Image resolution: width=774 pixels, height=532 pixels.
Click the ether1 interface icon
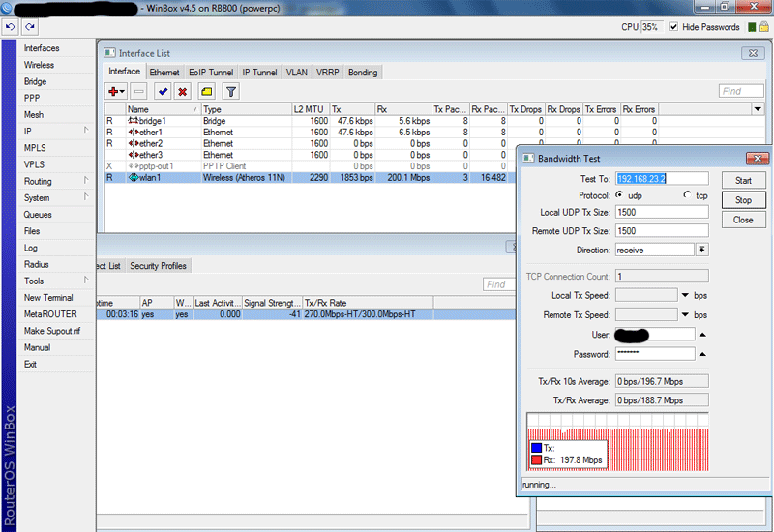click(134, 133)
